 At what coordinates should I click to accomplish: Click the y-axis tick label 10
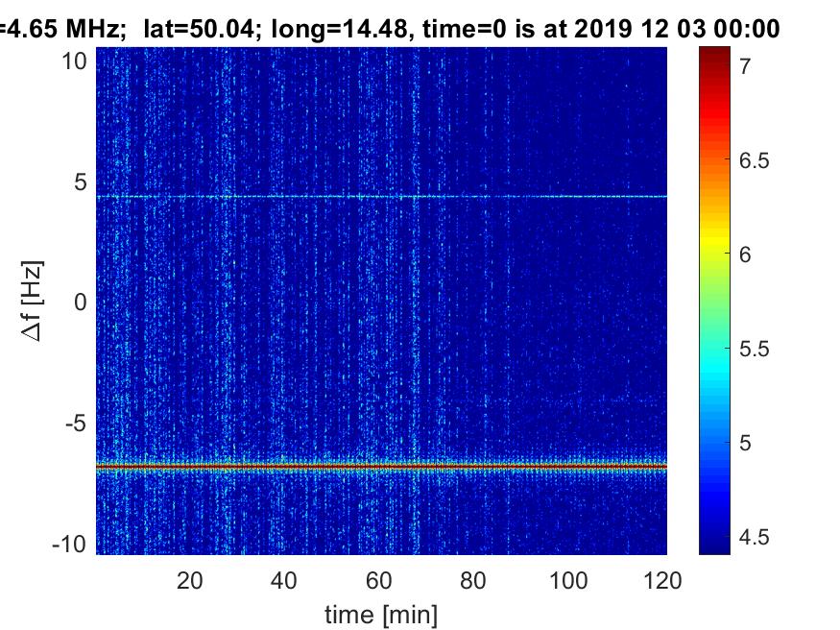click(x=74, y=61)
